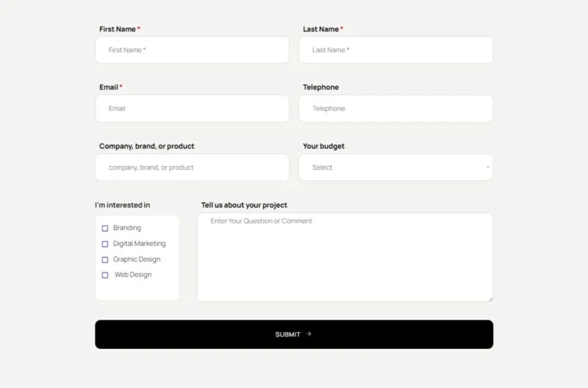This screenshot has width=588, height=388.
Task: Click the "First Name" field label
Action: click(118, 29)
